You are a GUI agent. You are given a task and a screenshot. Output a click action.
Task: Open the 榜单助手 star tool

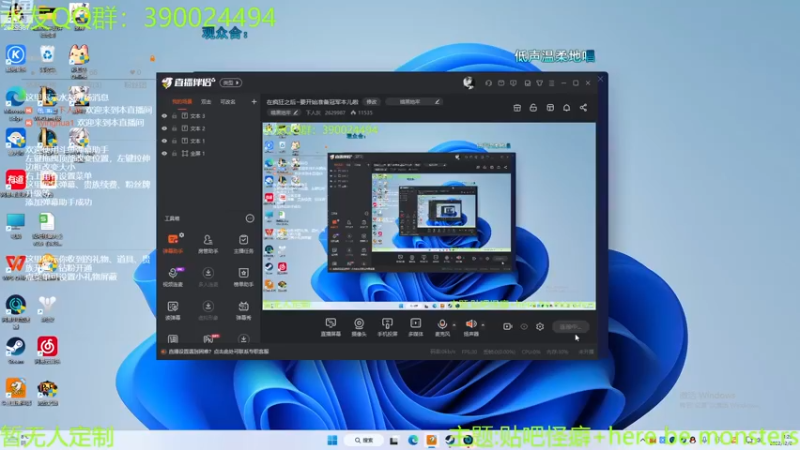pos(243,277)
